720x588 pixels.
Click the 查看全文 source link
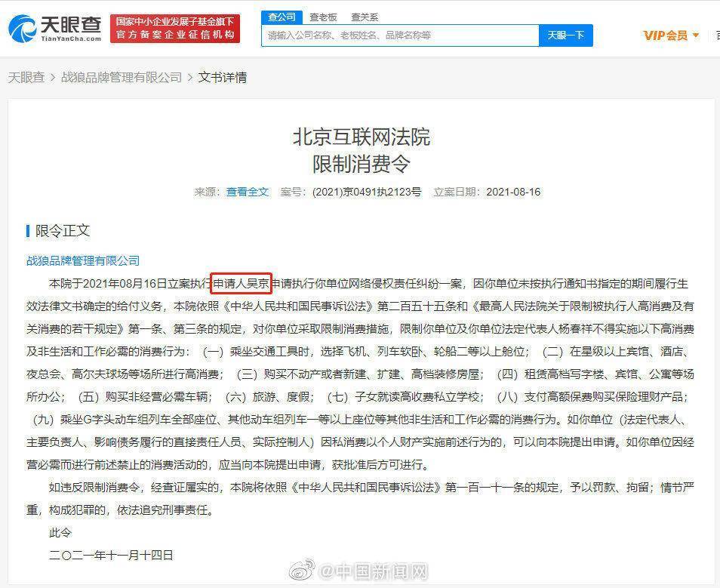pyautogui.click(x=249, y=191)
